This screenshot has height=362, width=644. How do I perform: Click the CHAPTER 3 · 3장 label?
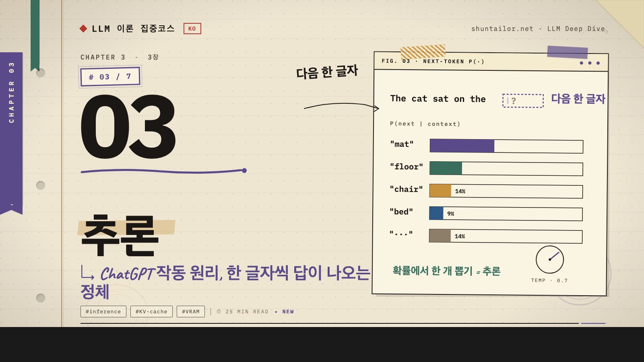[120, 57]
